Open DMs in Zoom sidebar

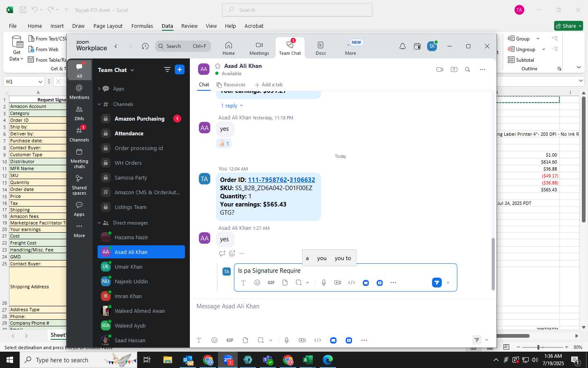point(79,113)
